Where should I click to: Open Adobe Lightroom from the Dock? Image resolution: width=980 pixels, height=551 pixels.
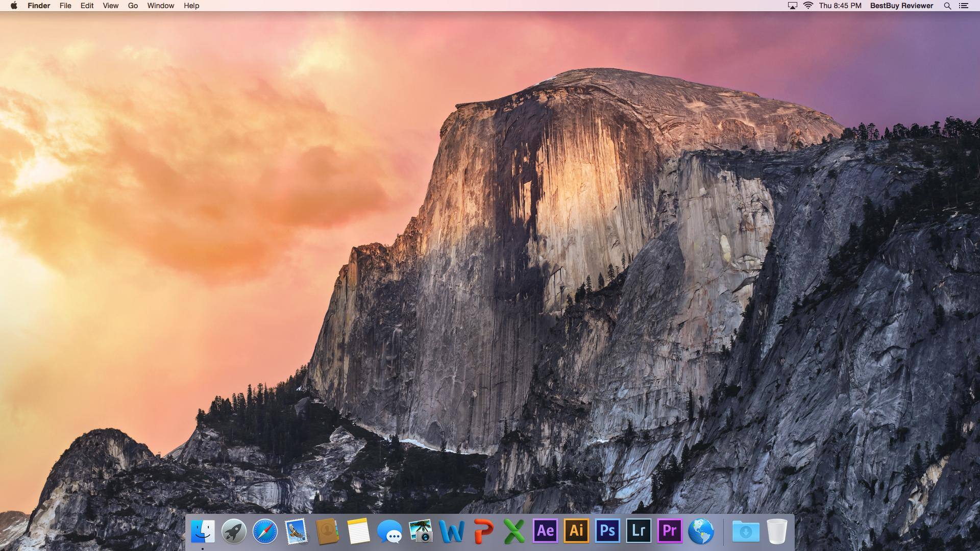pos(639,530)
